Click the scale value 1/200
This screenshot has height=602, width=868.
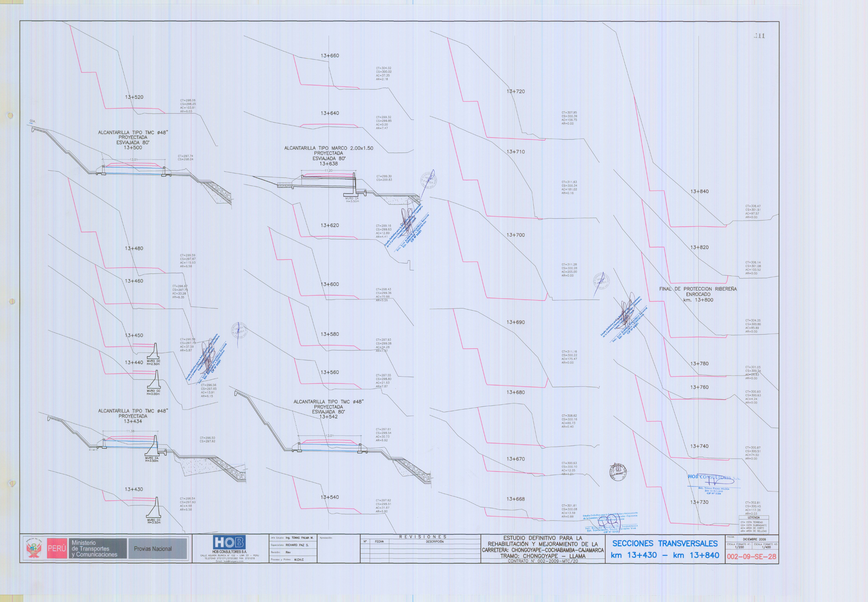tap(739, 547)
